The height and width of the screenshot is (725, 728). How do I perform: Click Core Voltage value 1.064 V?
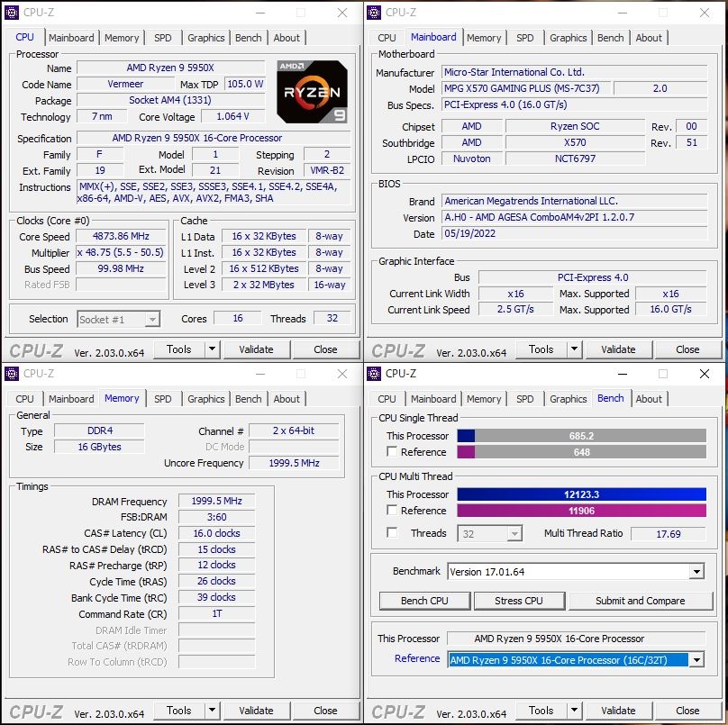232,116
